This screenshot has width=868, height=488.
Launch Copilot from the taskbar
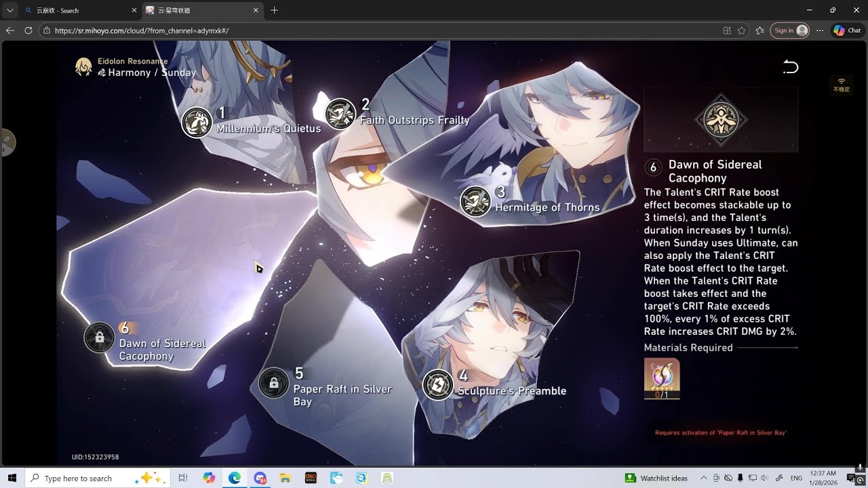point(209,478)
